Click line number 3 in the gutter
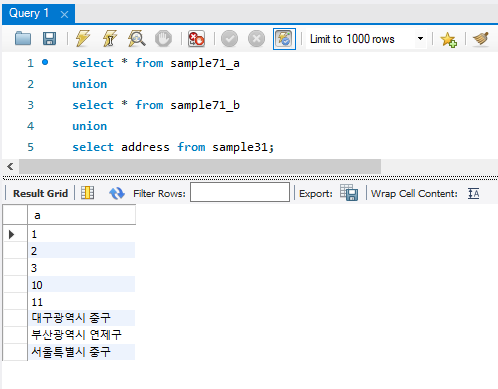498x389 pixels. pyautogui.click(x=31, y=105)
